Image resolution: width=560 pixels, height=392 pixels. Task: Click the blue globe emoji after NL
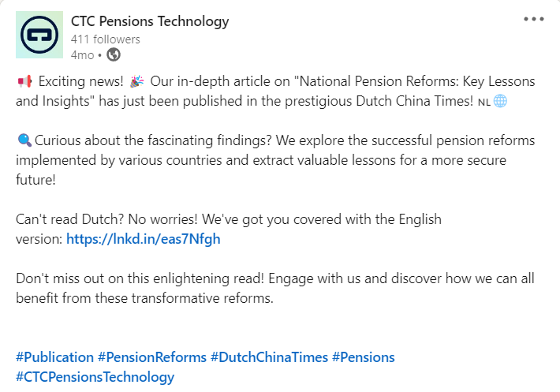[500, 102]
